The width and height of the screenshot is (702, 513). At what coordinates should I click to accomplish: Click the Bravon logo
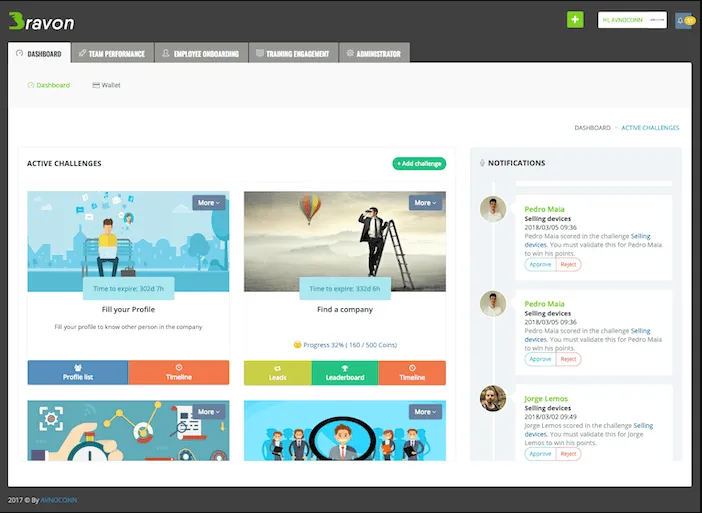coord(41,21)
